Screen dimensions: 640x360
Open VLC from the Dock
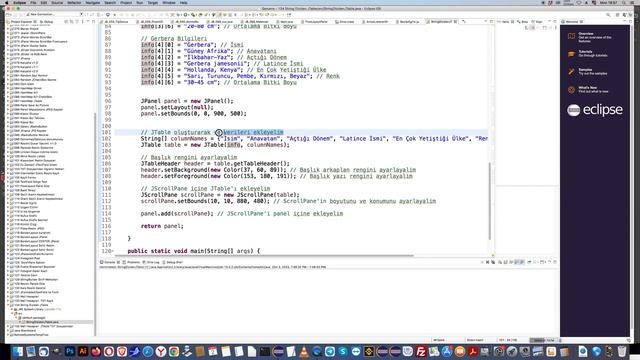click(304, 351)
